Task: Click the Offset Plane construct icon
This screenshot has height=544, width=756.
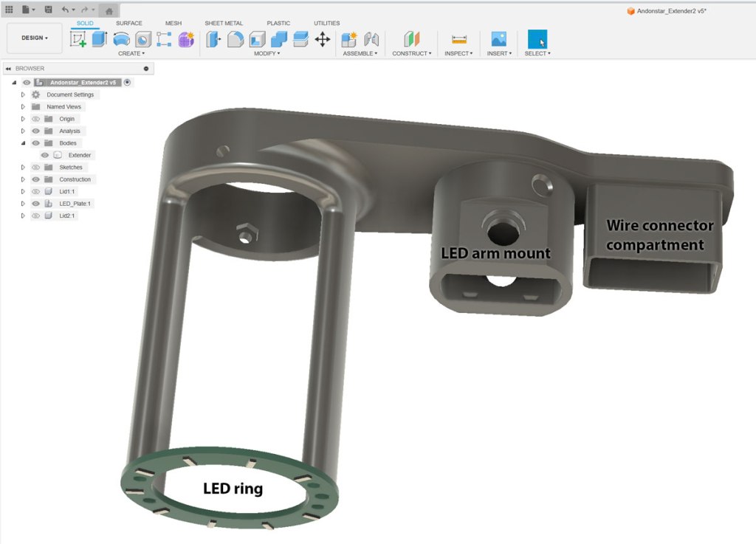Action: click(411, 39)
